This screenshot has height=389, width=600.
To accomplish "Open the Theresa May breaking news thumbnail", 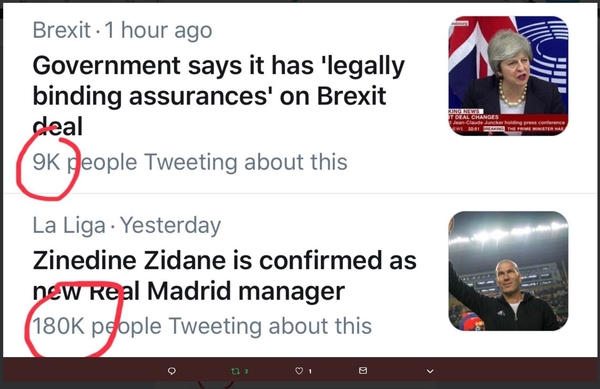I will click(x=509, y=76).
